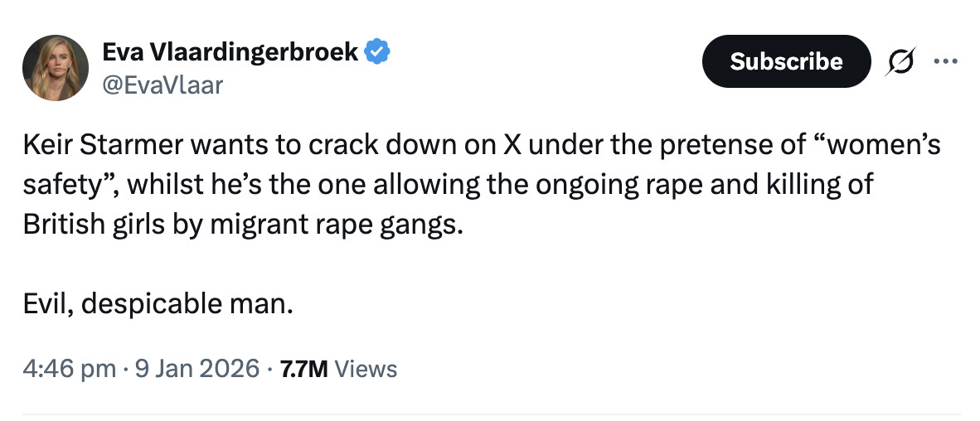Screen dimensions: 980x421
Task: Click the "Evil, despicable man." line
Action: (x=158, y=303)
